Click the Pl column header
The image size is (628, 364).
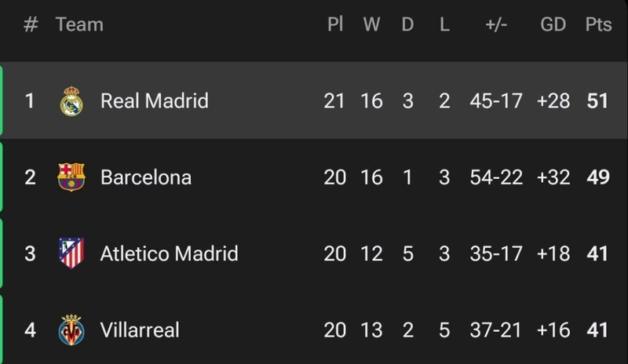coord(335,25)
